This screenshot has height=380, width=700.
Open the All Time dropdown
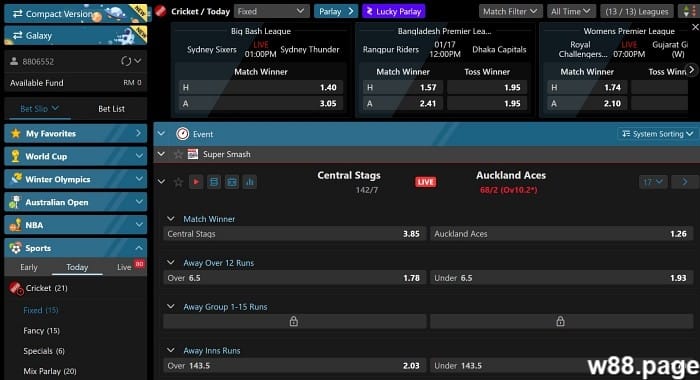tap(571, 11)
